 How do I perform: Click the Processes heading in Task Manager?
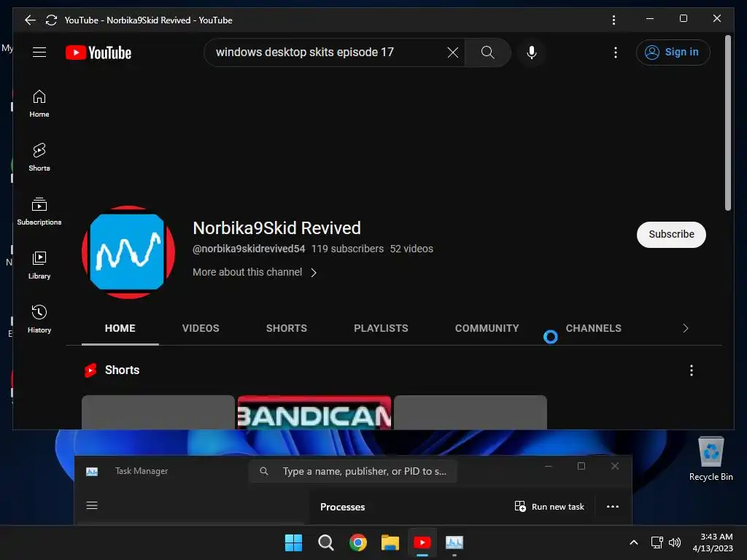coord(343,507)
